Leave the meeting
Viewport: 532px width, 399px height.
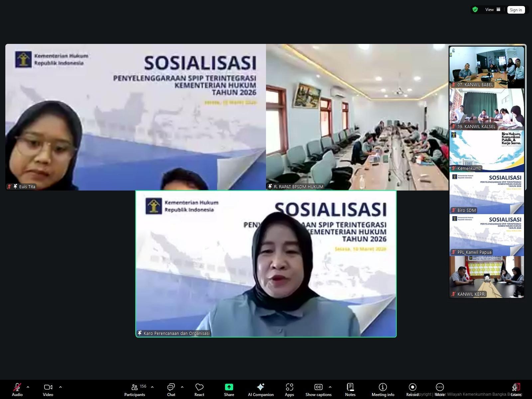(516, 390)
